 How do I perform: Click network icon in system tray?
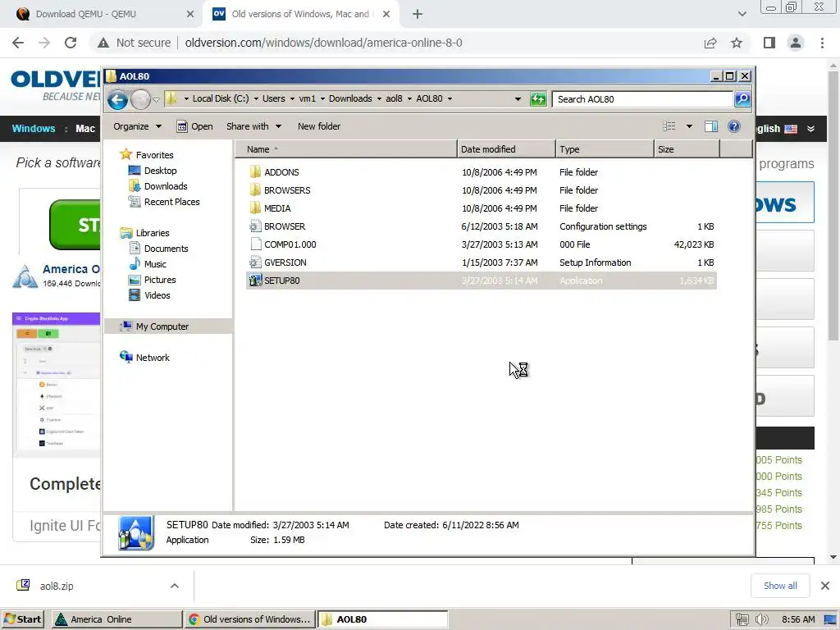[x=742, y=619]
